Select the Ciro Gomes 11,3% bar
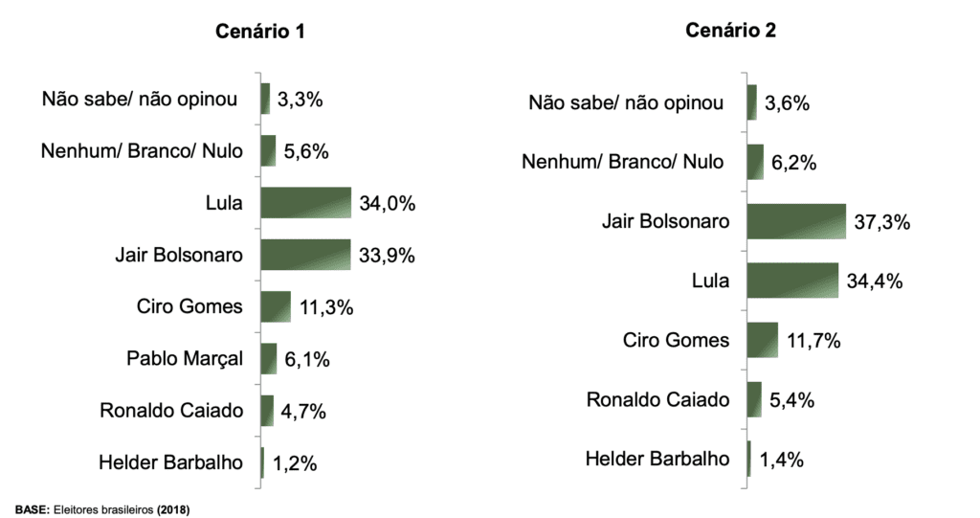Image resolution: width=980 pixels, height=518 pixels. pyautogui.click(x=276, y=306)
